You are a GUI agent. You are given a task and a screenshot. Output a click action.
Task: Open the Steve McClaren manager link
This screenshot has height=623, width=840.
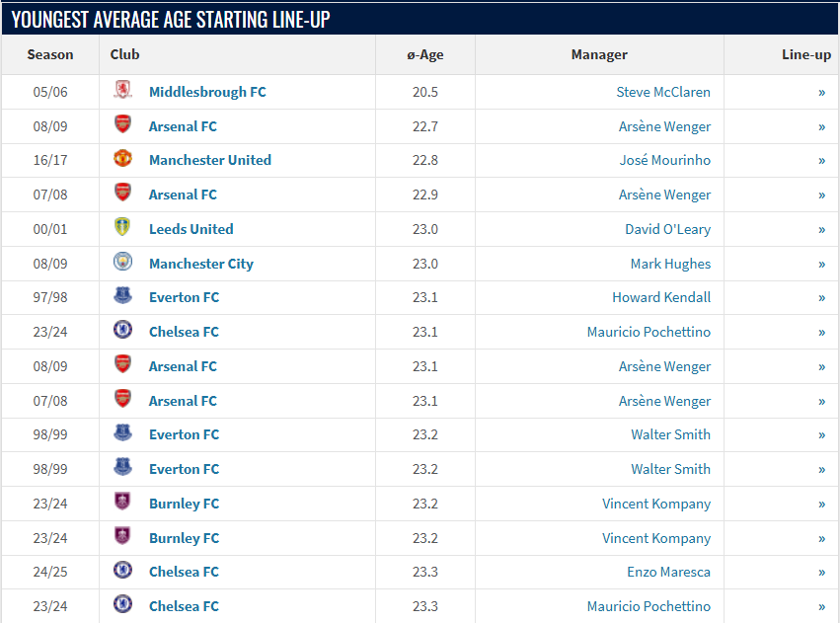[x=663, y=92]
